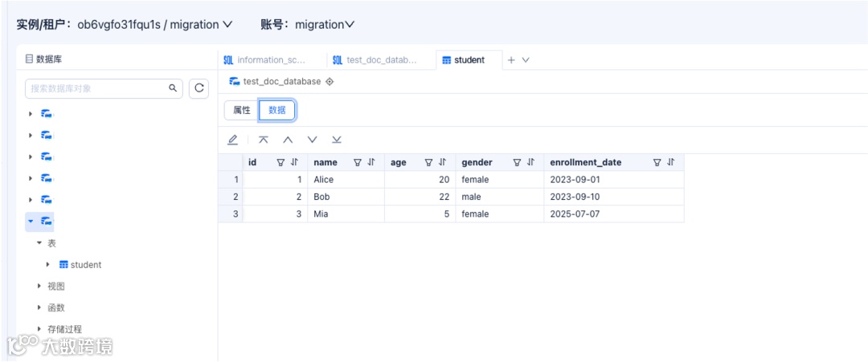The height and width of the screenshot is (362, 868).
Task: Select the 属性 (Properties) button
Action: pos(241,111)
